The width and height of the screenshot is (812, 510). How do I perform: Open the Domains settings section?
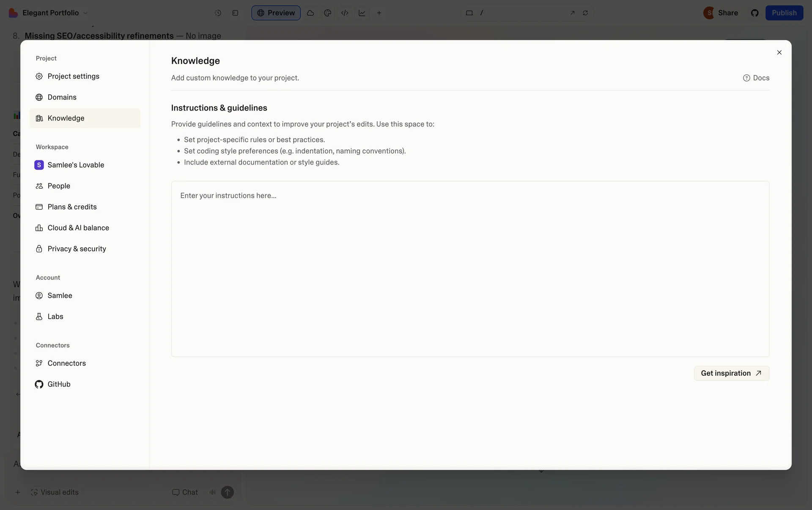(x=62, y=97)
